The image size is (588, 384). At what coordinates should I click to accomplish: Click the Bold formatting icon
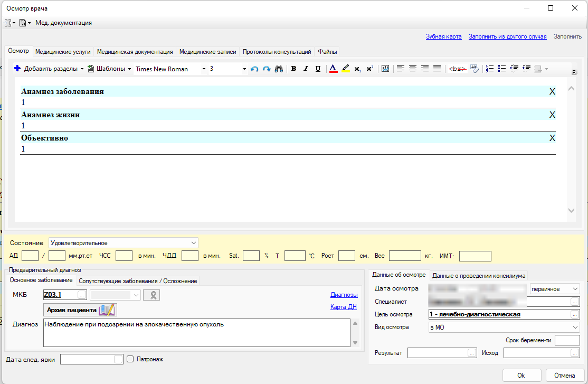293,69
